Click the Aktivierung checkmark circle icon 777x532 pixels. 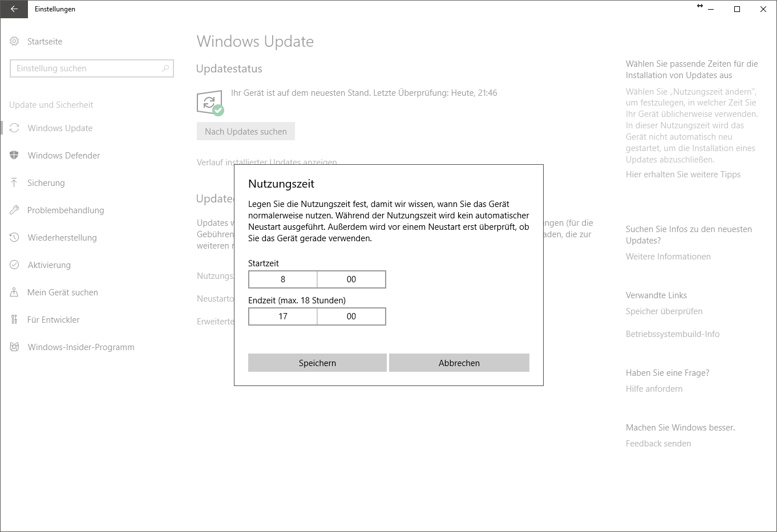tap(14, 265)
